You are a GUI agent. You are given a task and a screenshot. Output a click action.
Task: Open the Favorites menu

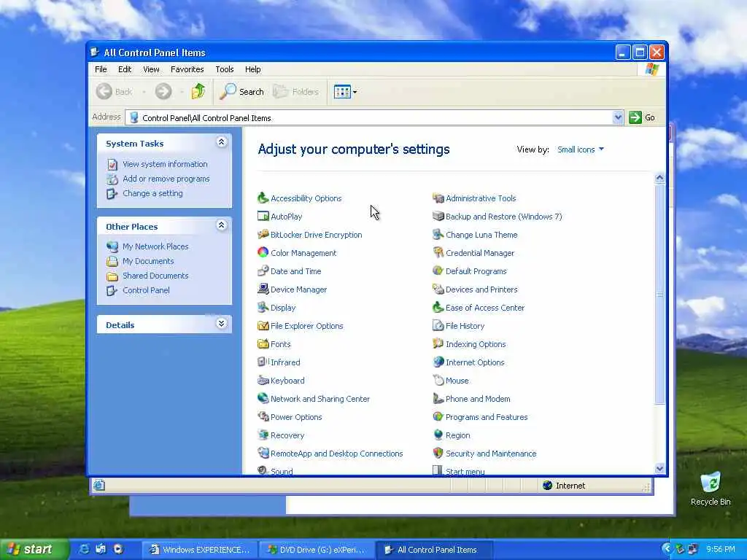[187, 69]
